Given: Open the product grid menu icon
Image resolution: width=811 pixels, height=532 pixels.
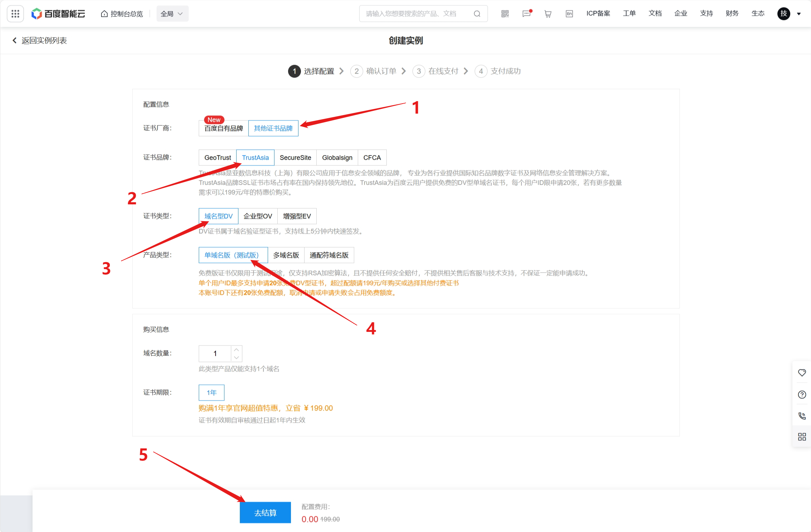Looking at the screenshot, I should pos(15,14).
